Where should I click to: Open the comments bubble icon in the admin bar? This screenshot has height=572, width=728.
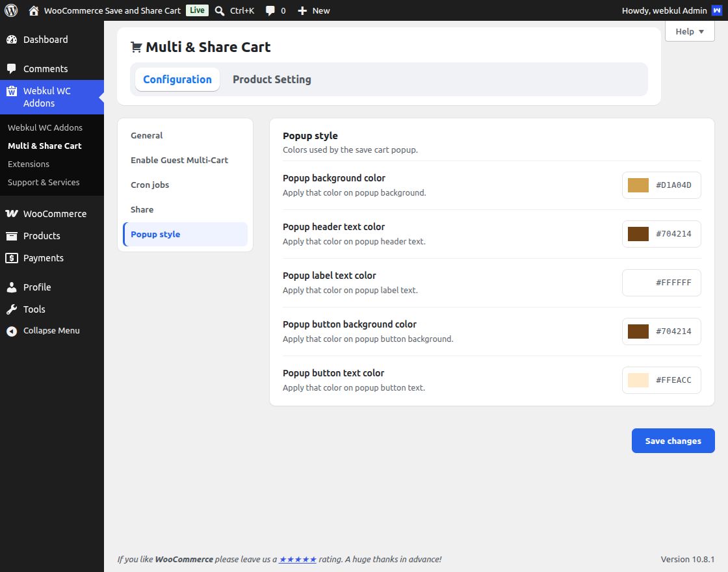(x=270, y=10)
